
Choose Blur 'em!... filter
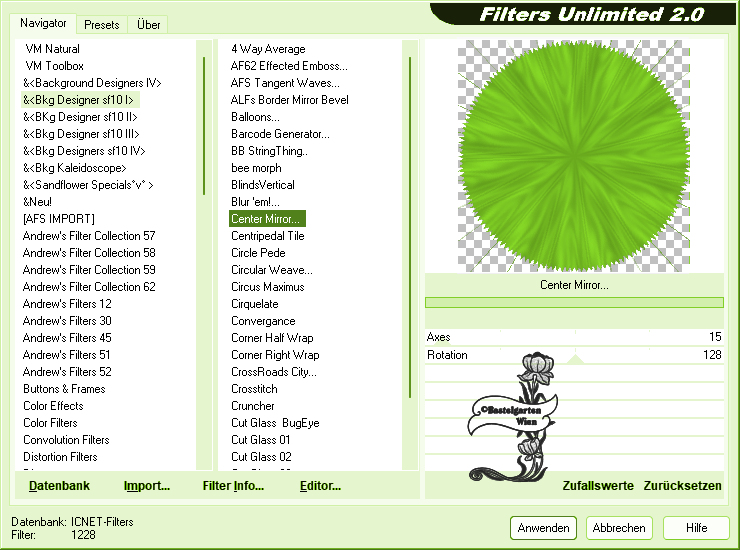(255, 202)
